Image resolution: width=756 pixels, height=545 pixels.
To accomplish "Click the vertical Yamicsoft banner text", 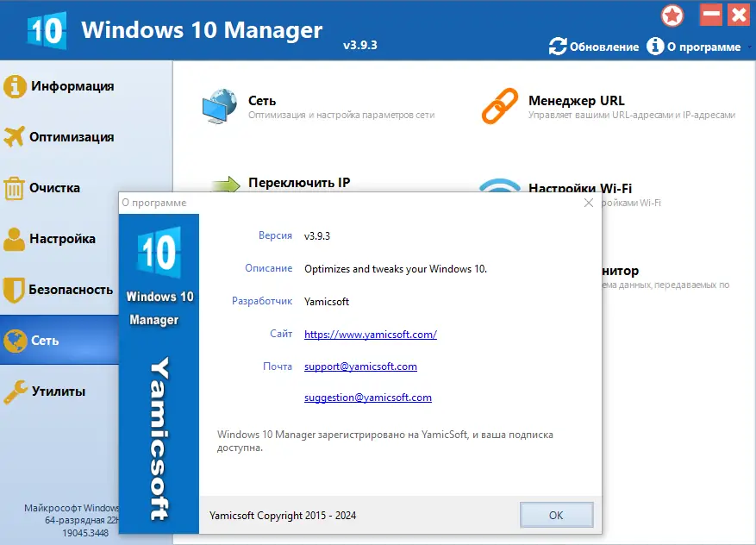I will point(159,439).
